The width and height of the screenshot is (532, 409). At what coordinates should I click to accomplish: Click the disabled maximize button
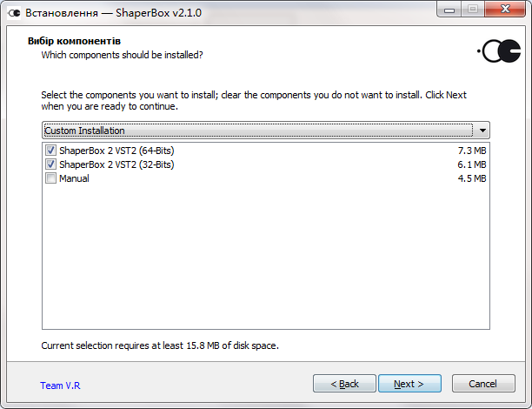473,10
